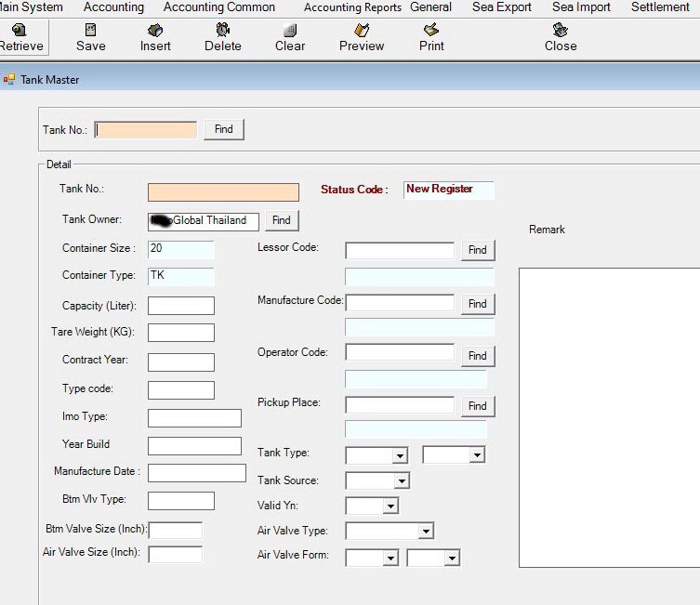Click Find next to Lessor Code
The image size is (700, 605).
477,250
